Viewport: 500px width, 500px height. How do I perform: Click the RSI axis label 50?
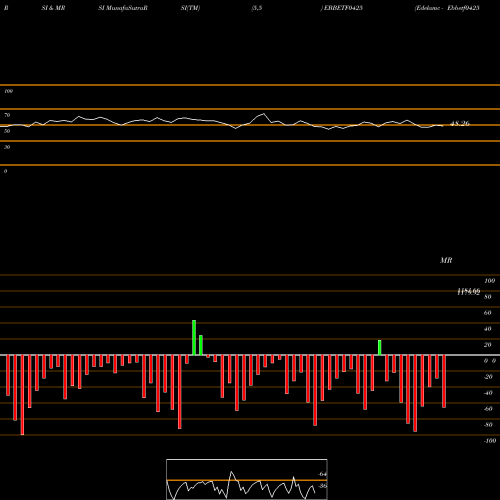tap(7, 131)
